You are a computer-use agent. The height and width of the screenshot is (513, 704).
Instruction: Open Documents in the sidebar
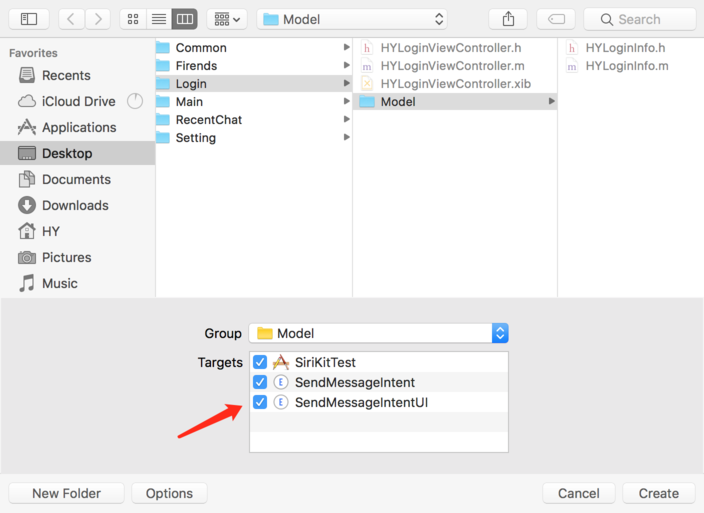click(76, 180)
